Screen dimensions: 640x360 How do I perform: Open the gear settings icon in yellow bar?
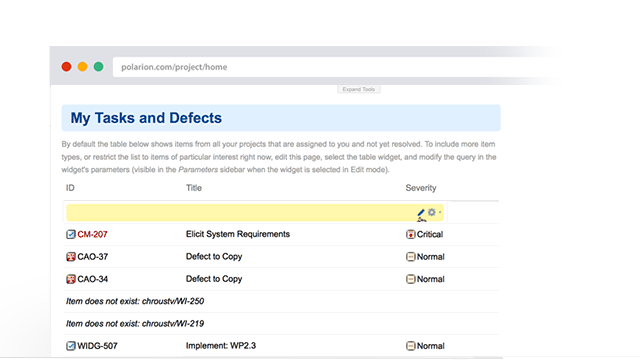pyautogui.click(x=431, y=212)
